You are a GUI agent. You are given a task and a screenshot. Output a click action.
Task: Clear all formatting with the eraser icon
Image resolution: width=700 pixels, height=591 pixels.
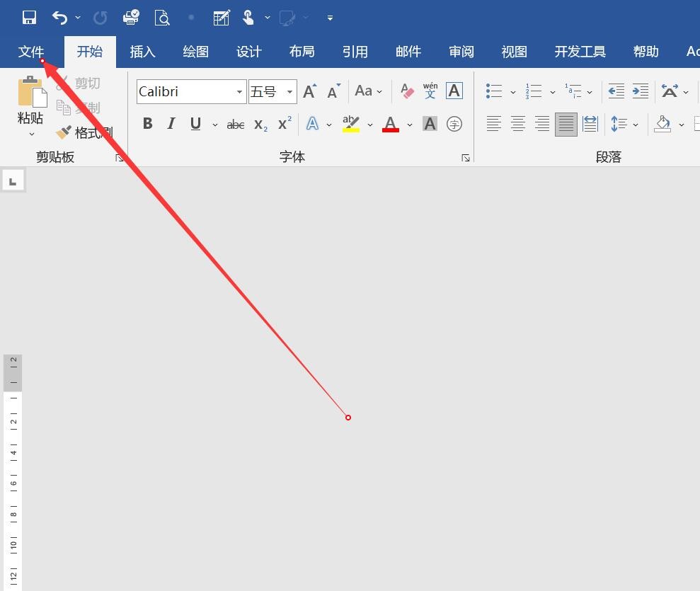[407, 91]
